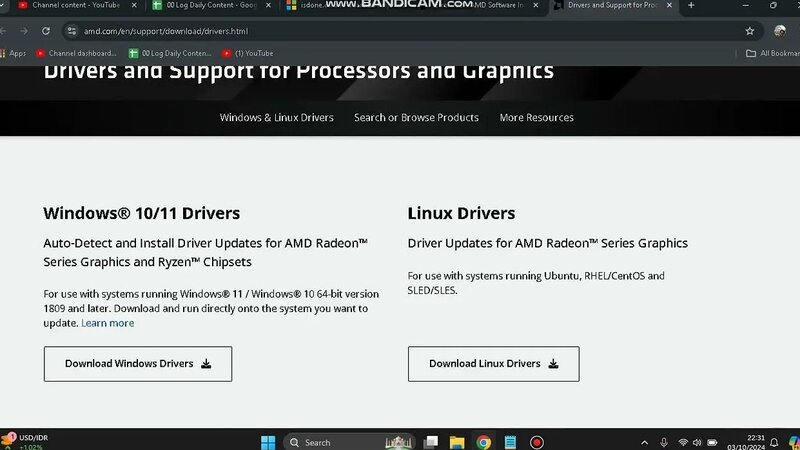This screenshot has height=450, width=800.
Task: Open the Bandicam recorder taskbar icon
Action: click(x=537, y=442)
